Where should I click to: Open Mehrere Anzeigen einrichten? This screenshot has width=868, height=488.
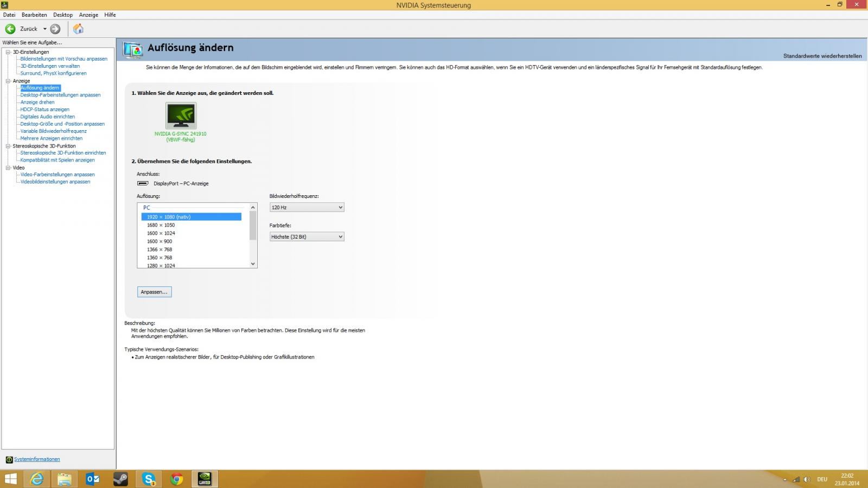click(x=52, y=138)
